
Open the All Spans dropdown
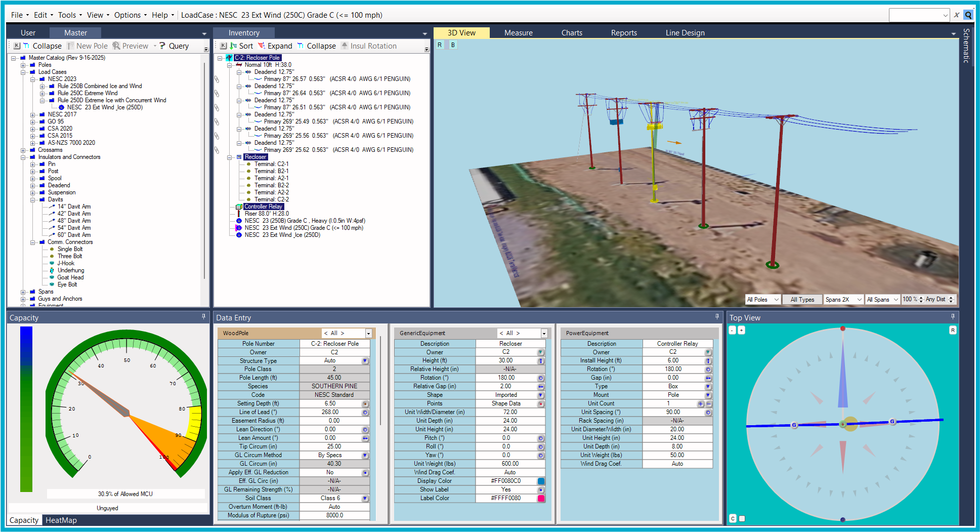(x=882, y=300)
